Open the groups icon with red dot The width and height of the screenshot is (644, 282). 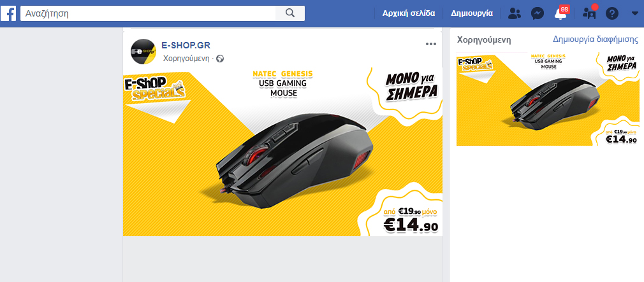point(590,13)
